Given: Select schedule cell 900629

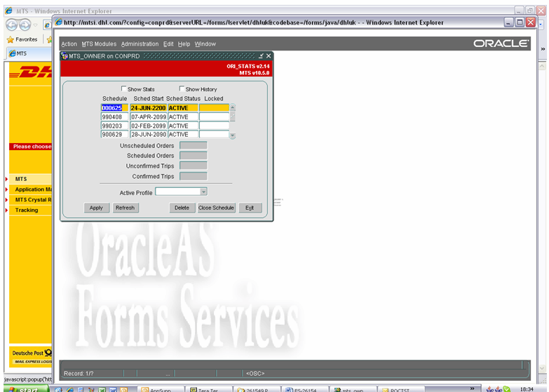Looking at the screenshot, I should pos(114,135).
